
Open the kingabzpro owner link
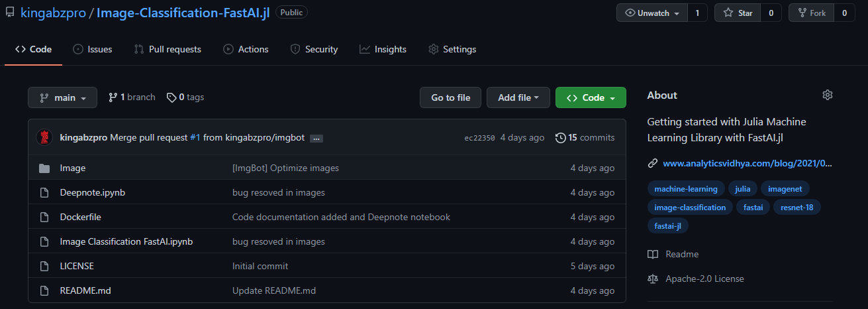pos(53,13)
